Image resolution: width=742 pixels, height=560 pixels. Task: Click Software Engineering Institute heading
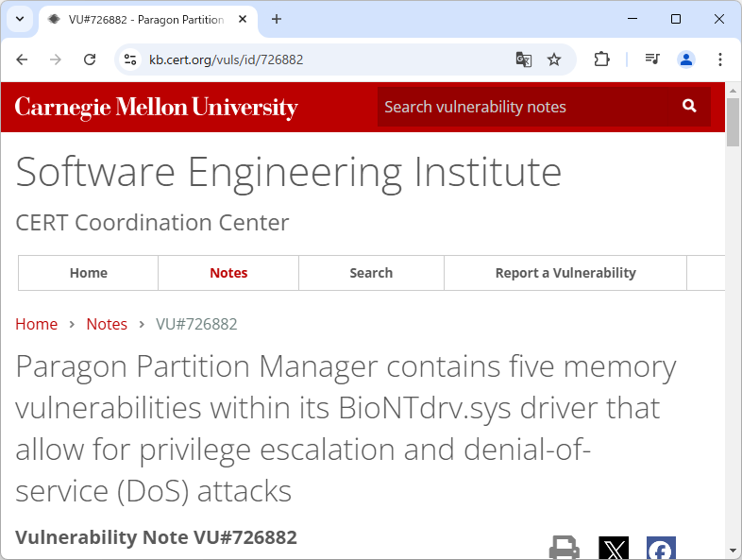coord(289,173)
